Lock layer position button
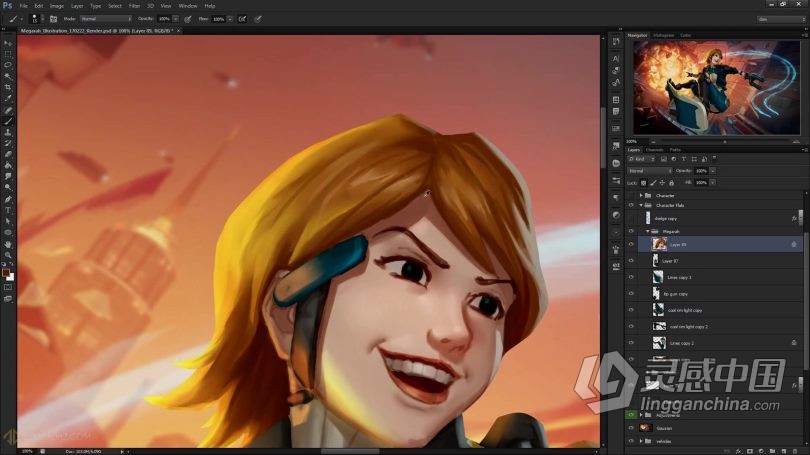 [x=662, y=183]
